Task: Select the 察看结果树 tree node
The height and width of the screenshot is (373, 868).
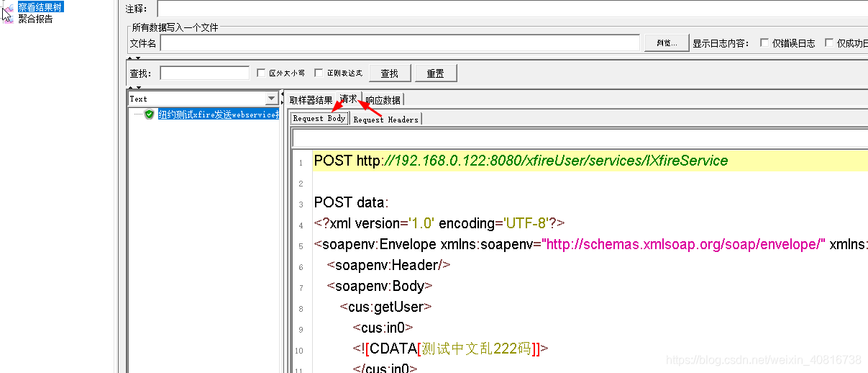Action: pyautogui.click(x=40, y=6)
